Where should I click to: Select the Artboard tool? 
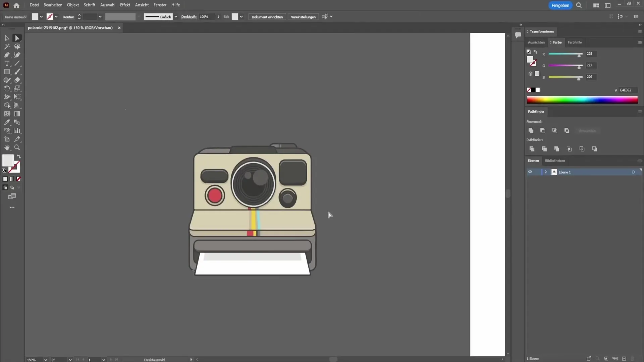(x=7, y=139)
